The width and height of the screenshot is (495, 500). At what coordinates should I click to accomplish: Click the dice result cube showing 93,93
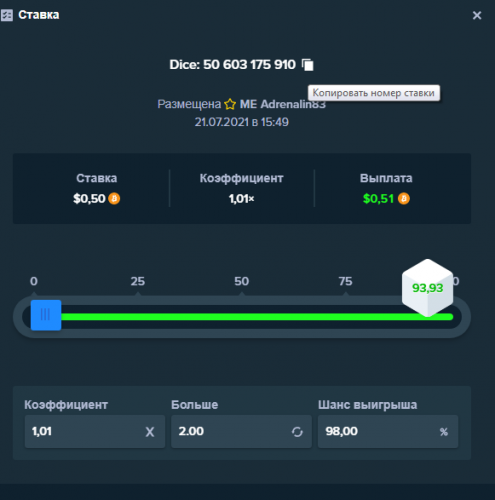click(427, 288)
